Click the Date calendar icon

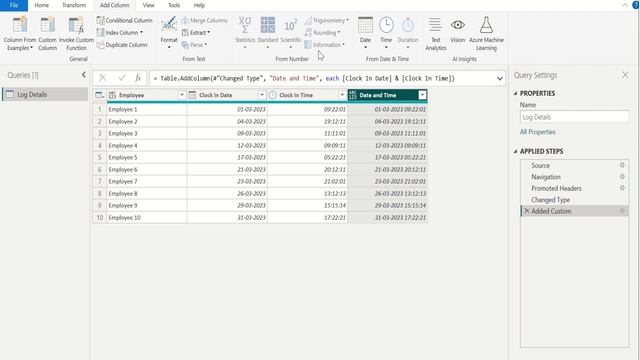click(365, 25)
